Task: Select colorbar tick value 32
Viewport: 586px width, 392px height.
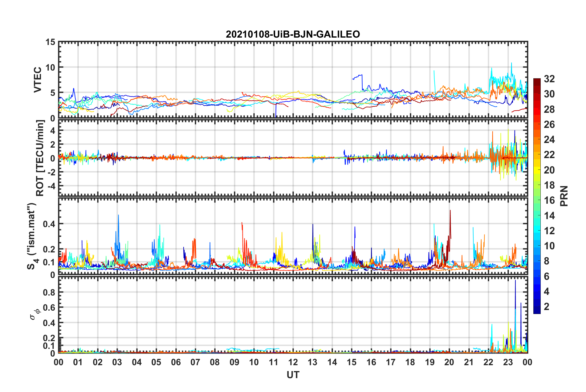Action: (x=549, y=79)
